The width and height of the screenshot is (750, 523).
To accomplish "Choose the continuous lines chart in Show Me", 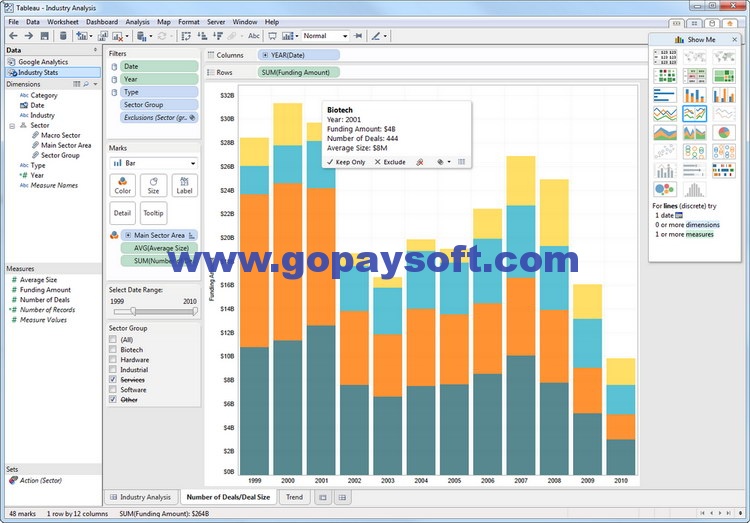I will [665, 113].
